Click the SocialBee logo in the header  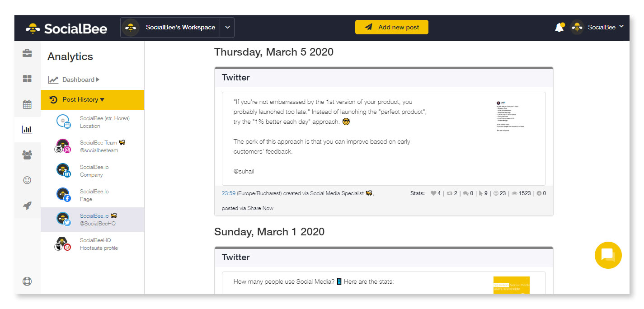(66, 28)
